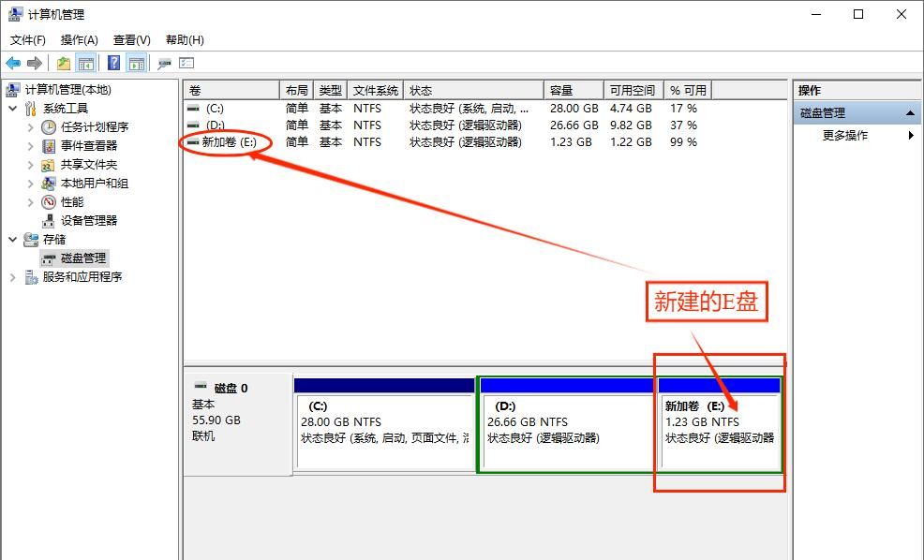The height and width of the screenshot is (560, 924).
Task: Select 设备管理器 in the tree
Action: pos(89,221)
